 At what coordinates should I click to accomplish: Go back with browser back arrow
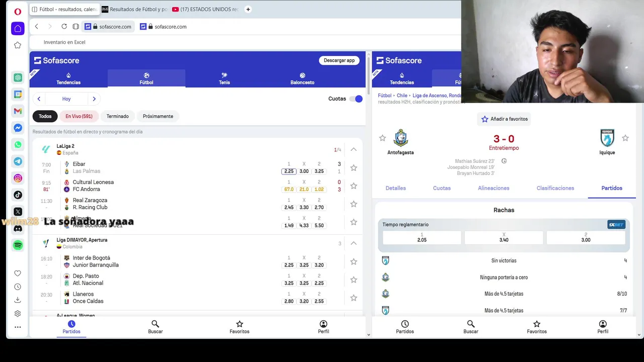click(x=36, y=27)
